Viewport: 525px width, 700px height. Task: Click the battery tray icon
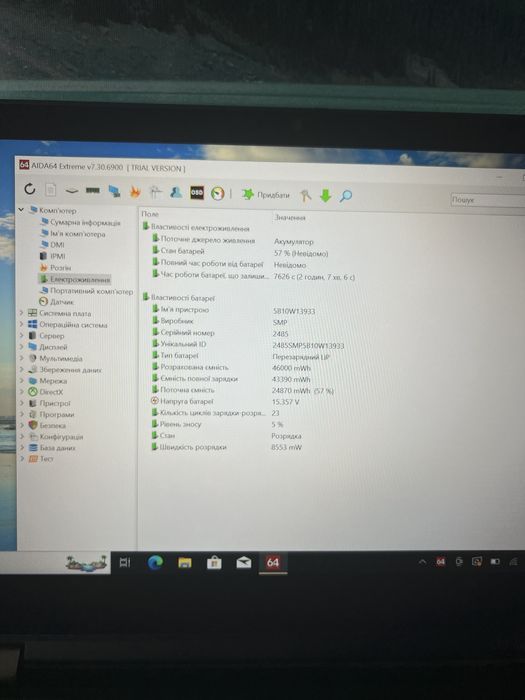click(x=495, y=562)
